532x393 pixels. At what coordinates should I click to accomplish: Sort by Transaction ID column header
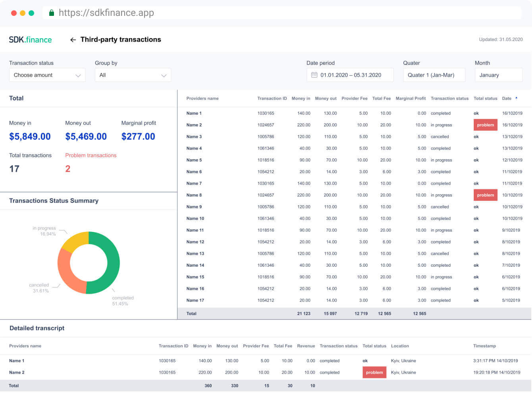click(x=272, y=98)
